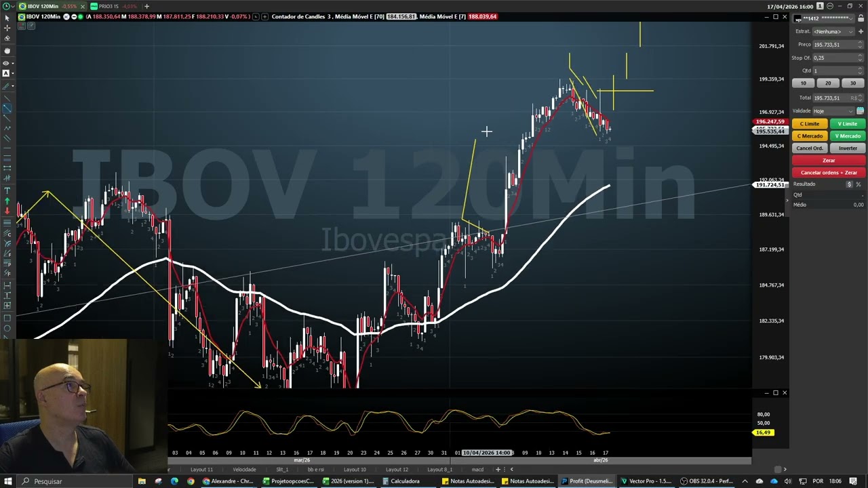868x488 pixels.
Task: Switch to Layout 11 tab
Action: coord(201,470)
